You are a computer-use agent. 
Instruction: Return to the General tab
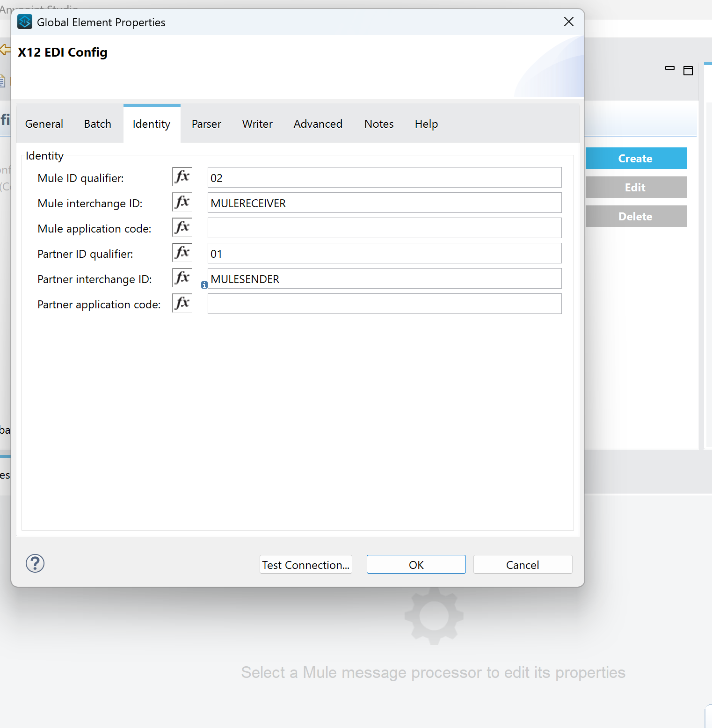click(44, 124)
